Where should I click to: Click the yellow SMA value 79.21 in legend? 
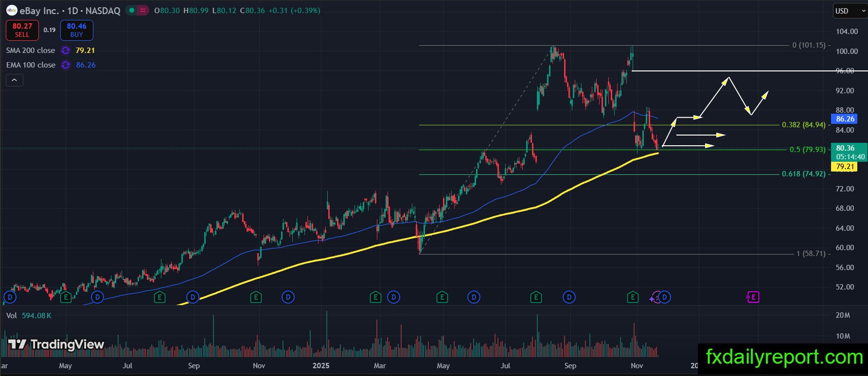(85, 51)
